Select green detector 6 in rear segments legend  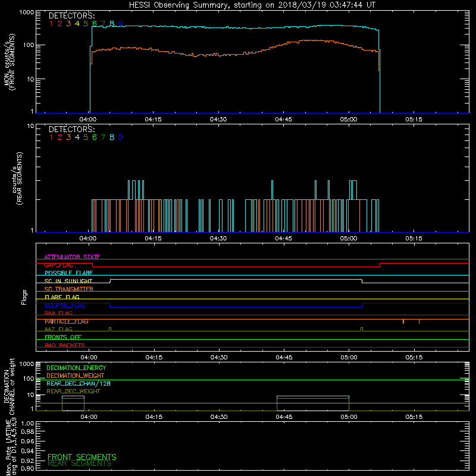[x=95, y=137]
